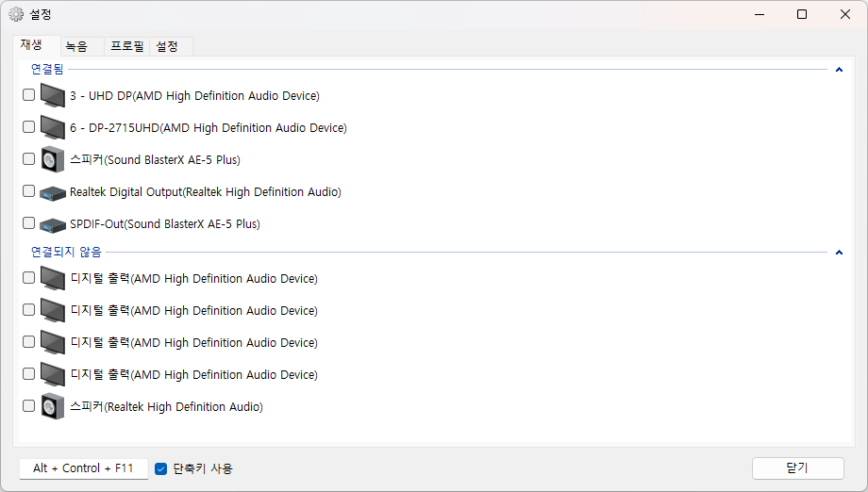The height and width of the screenshot is (492, 868).
Task: Click the 닫기 button
Action: point(797,468)
